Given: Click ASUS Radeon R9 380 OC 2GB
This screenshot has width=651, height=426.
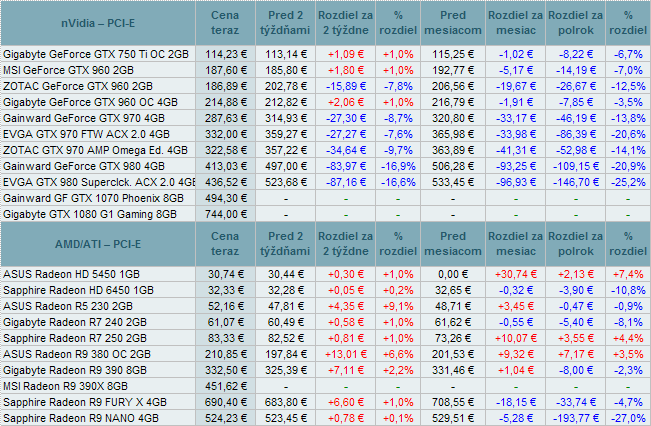Looking at the screenshot, I should [77, 354].
